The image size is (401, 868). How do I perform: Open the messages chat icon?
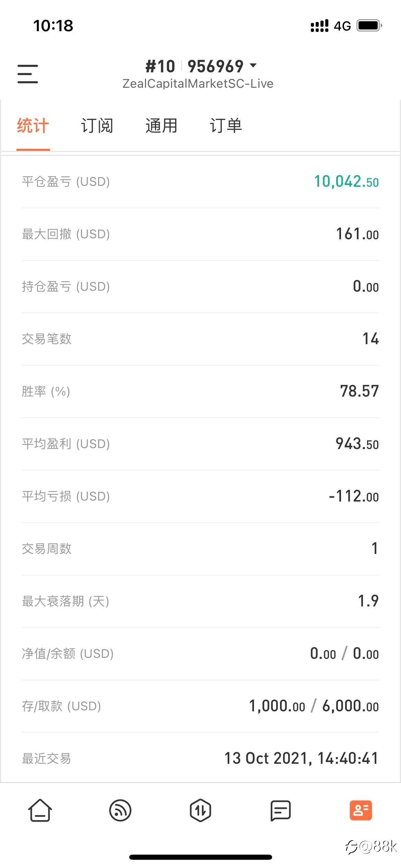[281, 810]
